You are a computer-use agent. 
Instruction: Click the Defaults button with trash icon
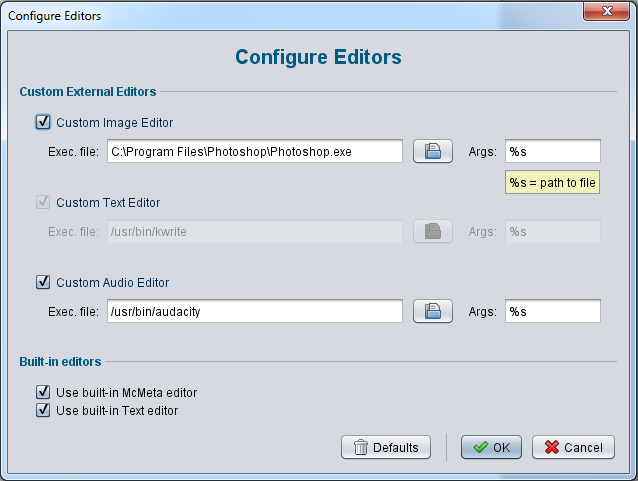point(386,447)
